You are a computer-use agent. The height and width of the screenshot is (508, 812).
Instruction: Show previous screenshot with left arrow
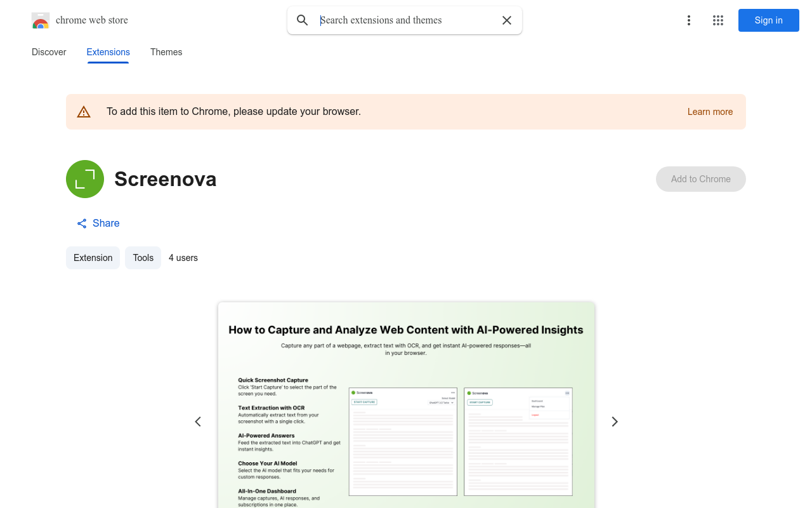click(198, 422)
